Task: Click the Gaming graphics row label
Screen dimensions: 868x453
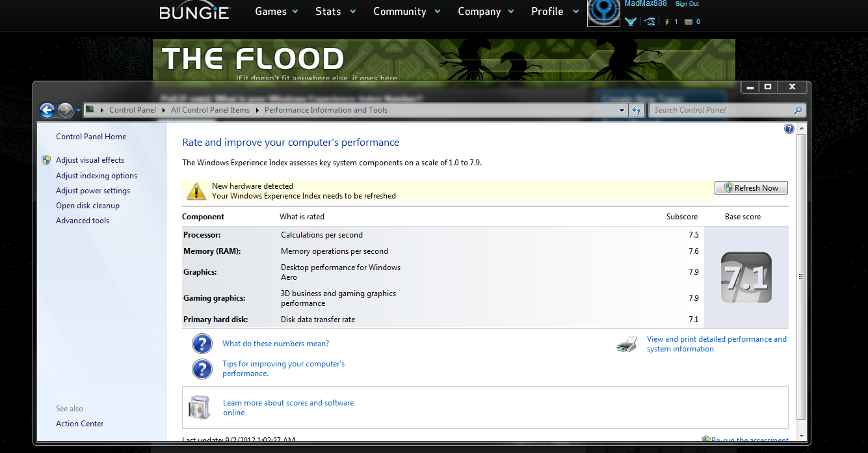Action: tap(214, 298)
